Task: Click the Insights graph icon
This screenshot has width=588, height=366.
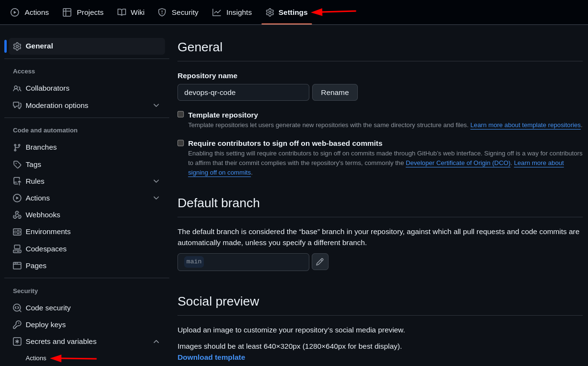Action: coord(217,12)
